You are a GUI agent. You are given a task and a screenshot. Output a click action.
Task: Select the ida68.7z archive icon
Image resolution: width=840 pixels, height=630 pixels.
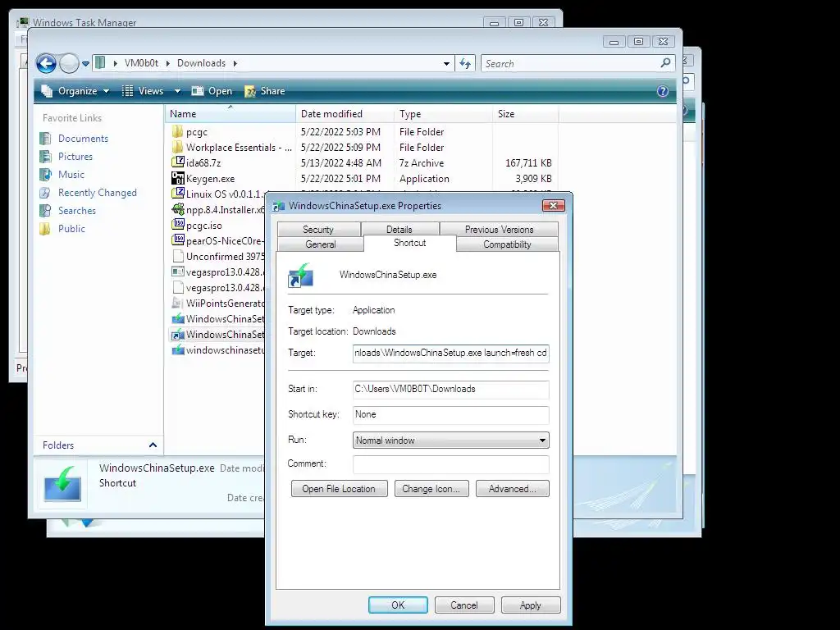click(x=178, y=162)
